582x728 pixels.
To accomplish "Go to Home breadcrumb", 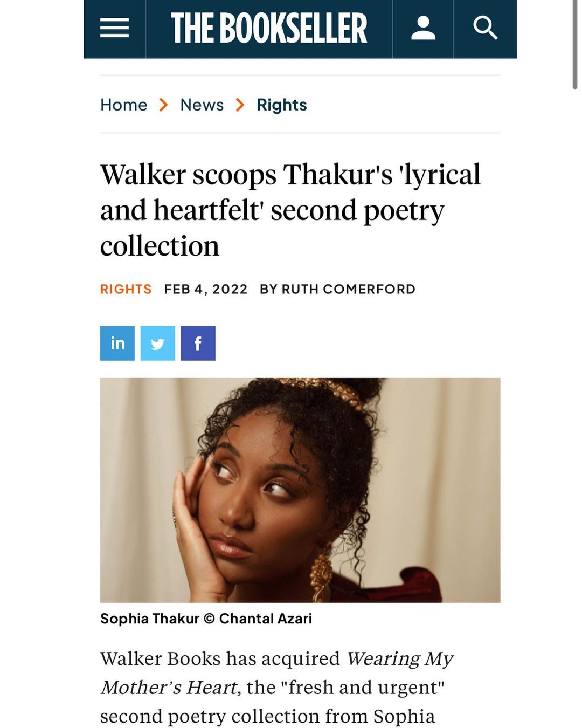I will click(x=124, y=105).
